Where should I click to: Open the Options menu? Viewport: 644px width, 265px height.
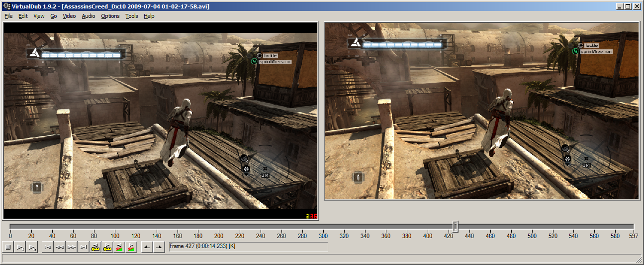pos(110,16)
